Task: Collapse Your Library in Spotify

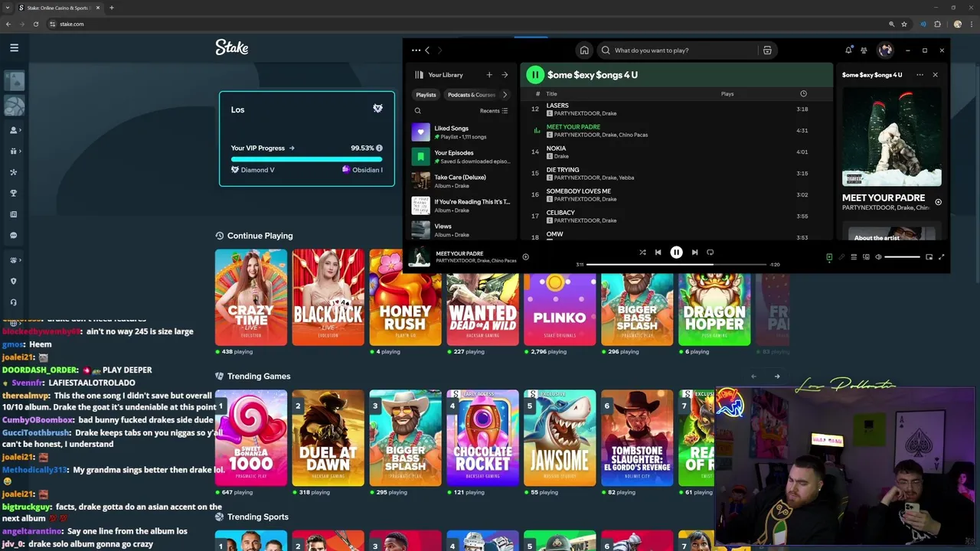Action: [x=439, y=75]
